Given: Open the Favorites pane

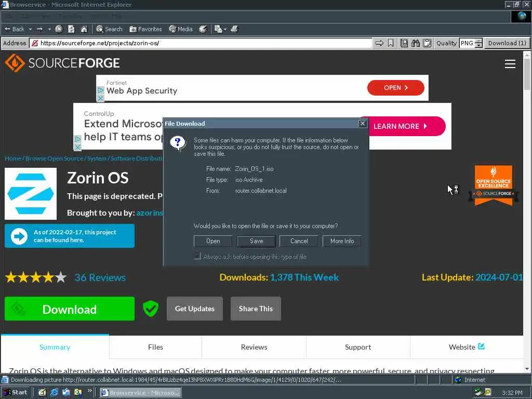Looking at the screenshot, I should pyautogui.click(x=145, y=29).
